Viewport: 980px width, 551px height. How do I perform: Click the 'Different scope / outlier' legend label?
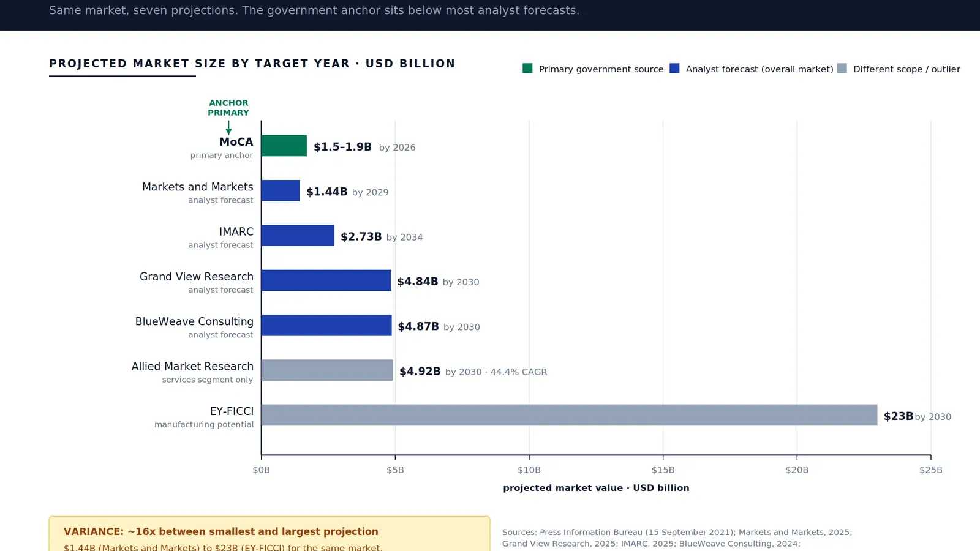pyautogui.click(x=907, y=69)
